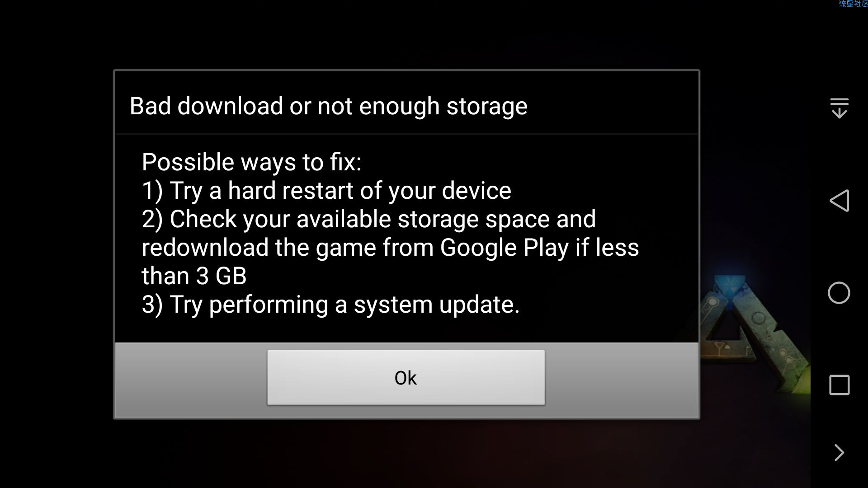Click the blue watermark text at top right
Viewport: 868px width, 488px height.
(x=853, y=4)
